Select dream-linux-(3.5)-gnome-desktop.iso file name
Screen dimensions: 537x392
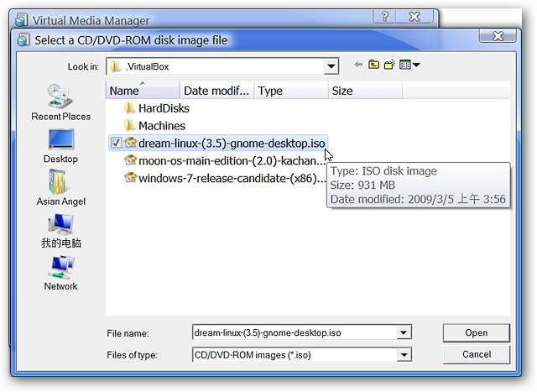pyautogui.click(x=232, y=144)
